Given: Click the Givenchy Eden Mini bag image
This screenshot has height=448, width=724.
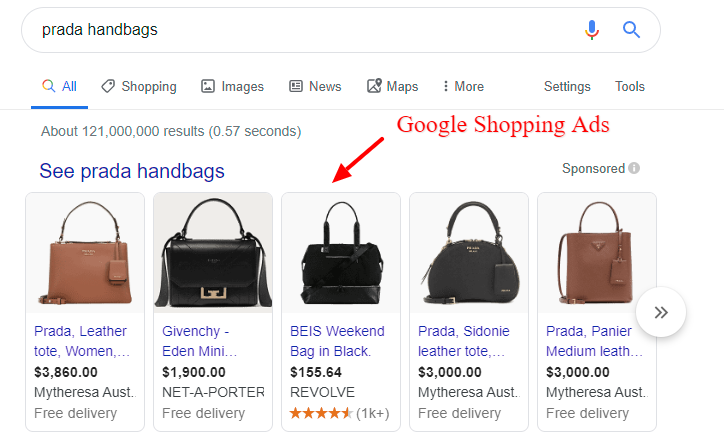Looking at the screenshot, I should 213,253.
